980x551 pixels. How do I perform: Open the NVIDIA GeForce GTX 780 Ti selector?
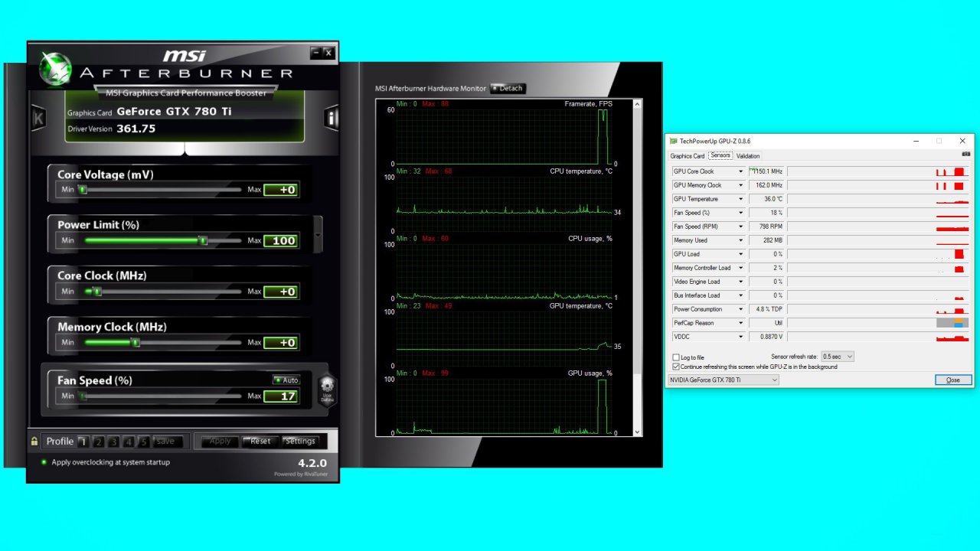point(723,380)
